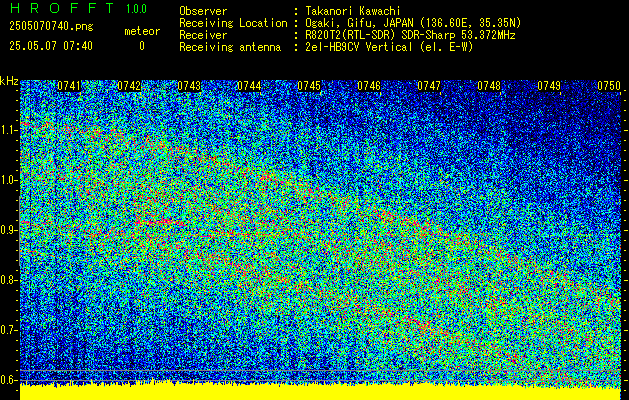
Task: Click the 0749 time marker
Action: (549, 86)
